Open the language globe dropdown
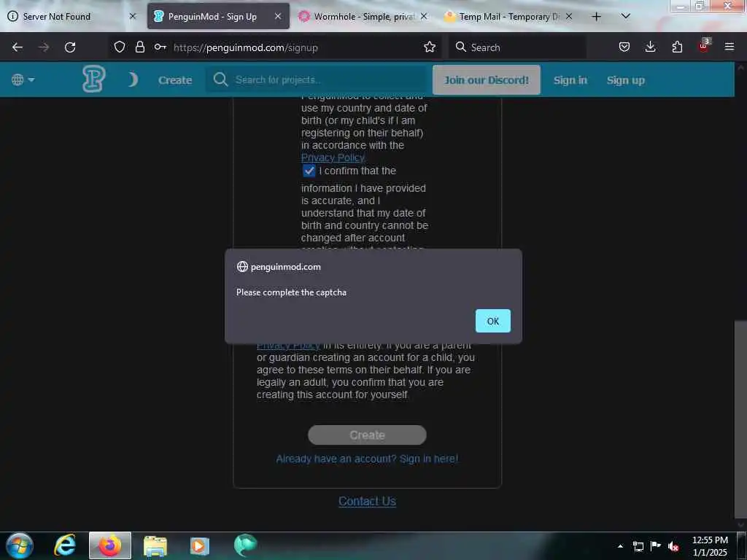Image resolution: width=747 pixels, height=560 pixels. click(23, 79)
